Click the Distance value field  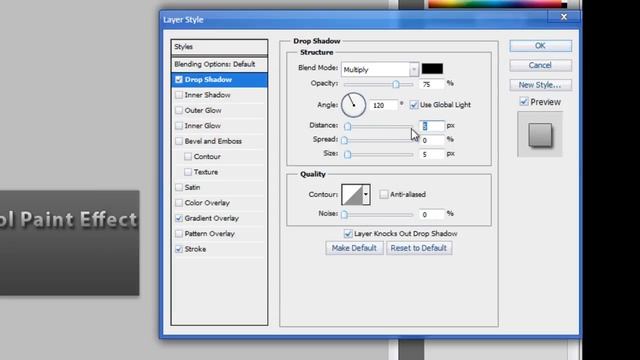(431, 126)
